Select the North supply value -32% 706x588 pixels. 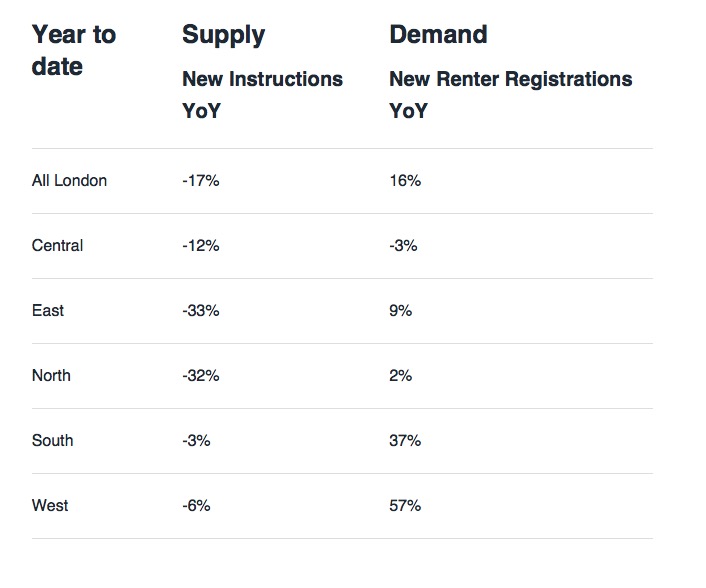pyautogui.click(x=200, y=376)
